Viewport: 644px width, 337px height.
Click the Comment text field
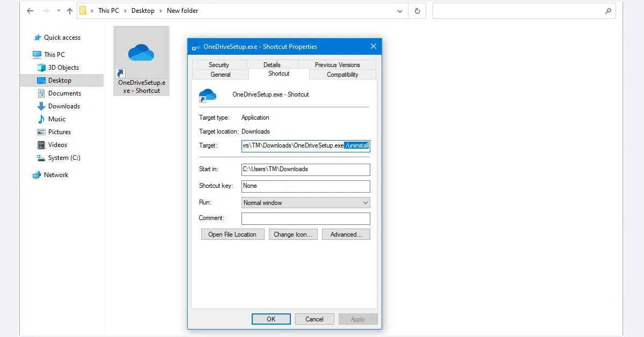coord(306,218)
